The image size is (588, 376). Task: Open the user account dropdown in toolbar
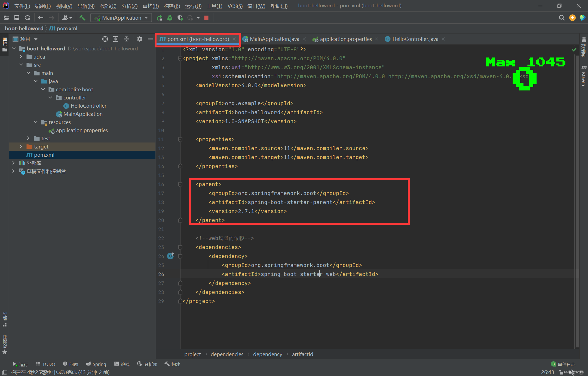(67, 18)
